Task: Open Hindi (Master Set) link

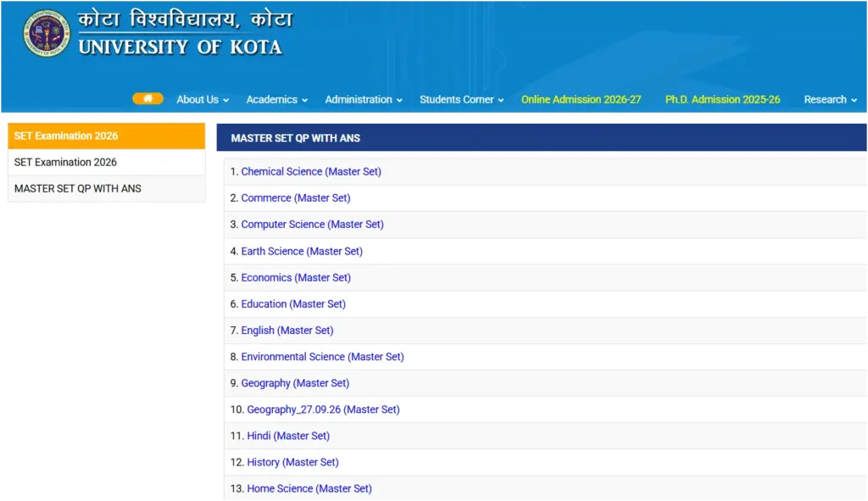Action: [x=288, y=437]
